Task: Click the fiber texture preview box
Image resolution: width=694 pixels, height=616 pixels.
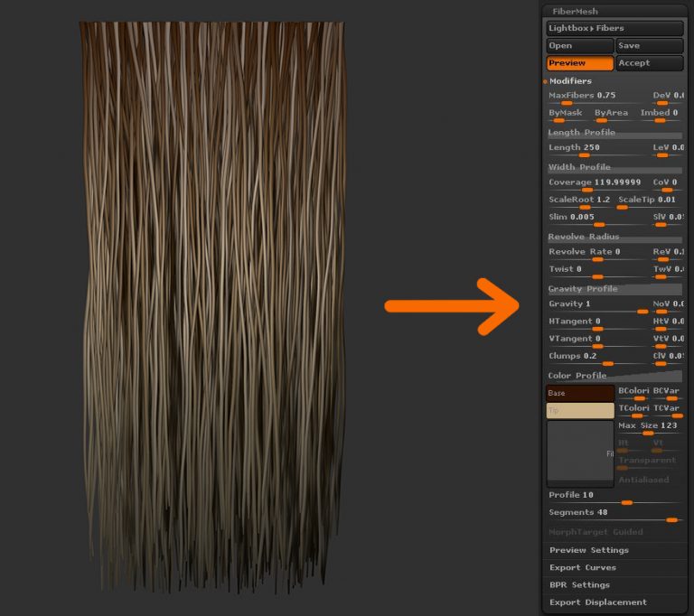Action: click(x=580, y=453)
